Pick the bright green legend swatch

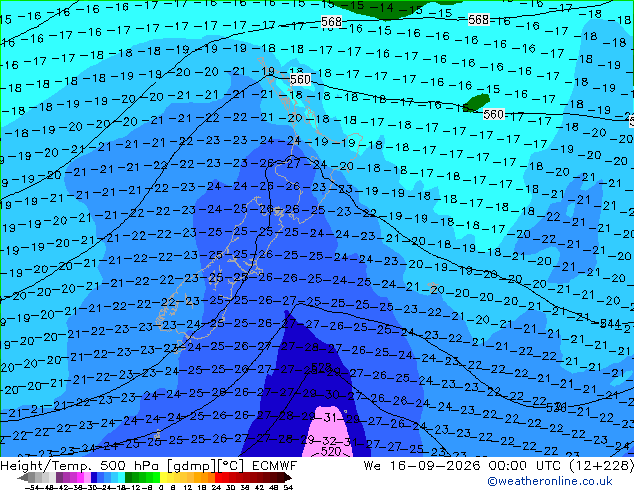point(156,477)
